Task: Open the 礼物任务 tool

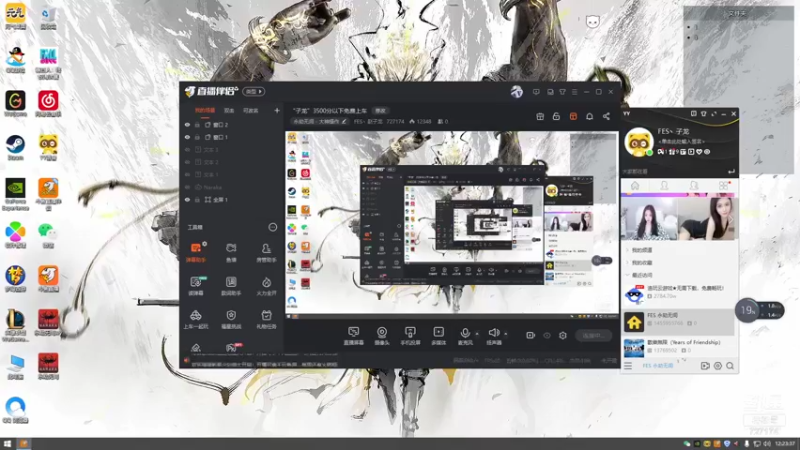Action: [266, 319]
